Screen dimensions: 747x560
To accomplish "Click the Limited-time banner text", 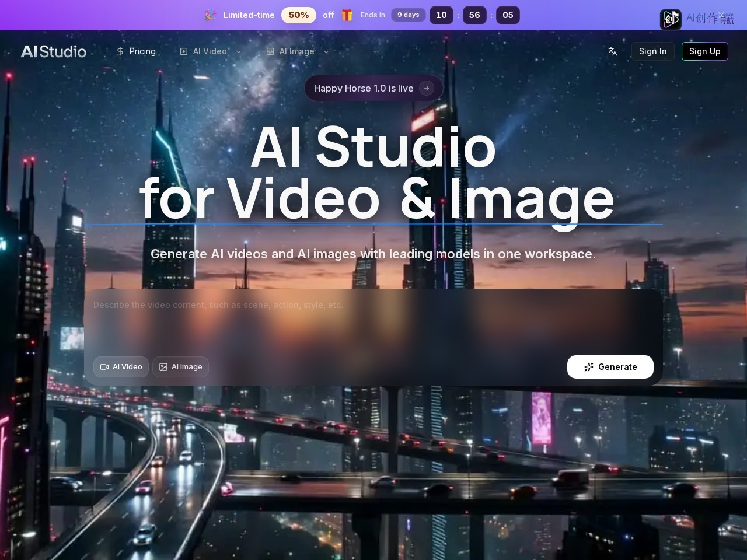I will (x=249, y=15).
